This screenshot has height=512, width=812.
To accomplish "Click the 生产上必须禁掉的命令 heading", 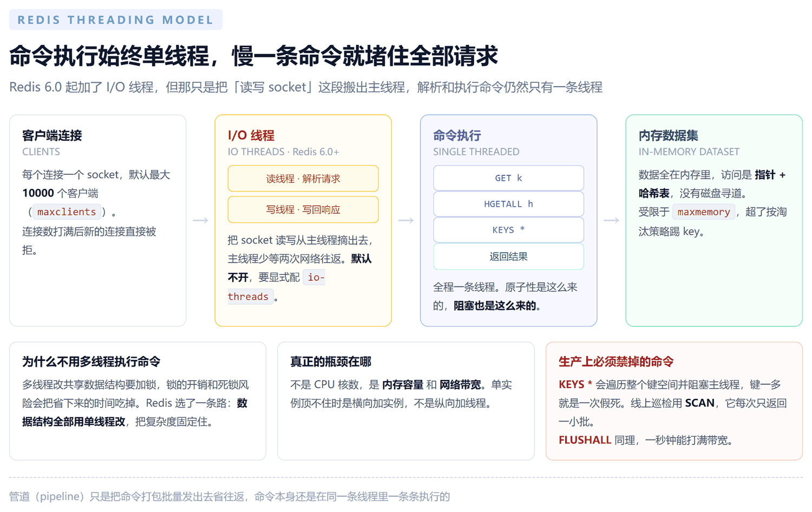I will 616,362.
